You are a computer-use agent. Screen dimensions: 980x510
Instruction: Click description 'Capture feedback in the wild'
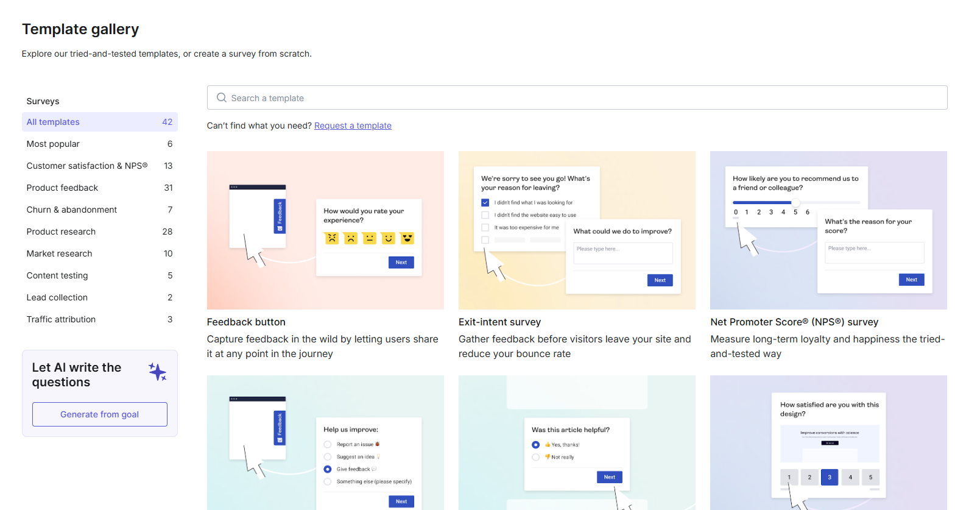click(323, 346)
